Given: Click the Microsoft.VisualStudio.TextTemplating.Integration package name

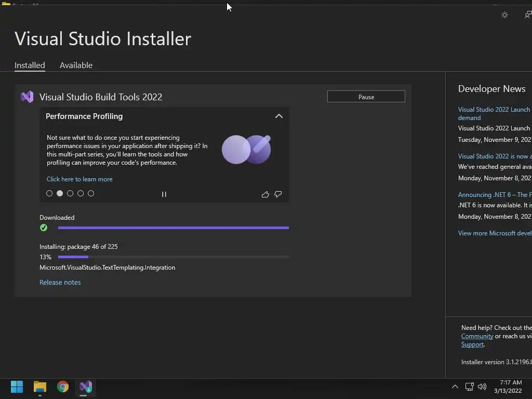Looking at the screenshot, I should point(107,268).
